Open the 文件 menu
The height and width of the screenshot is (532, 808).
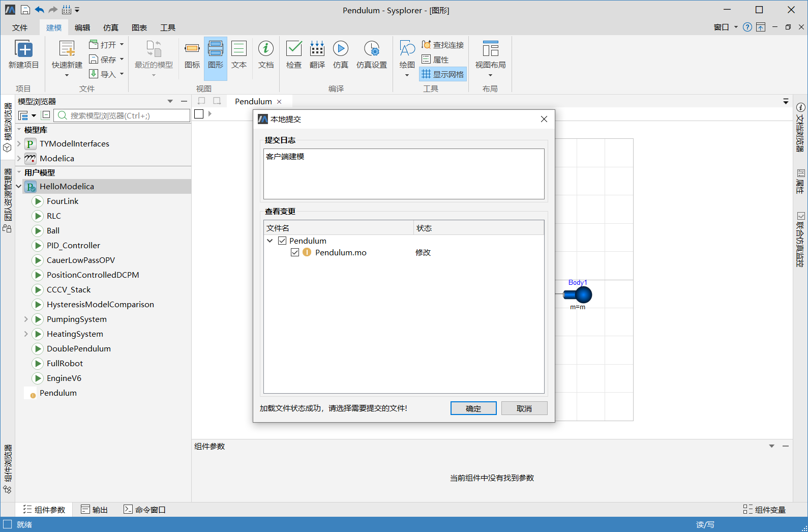click(20, 27)
